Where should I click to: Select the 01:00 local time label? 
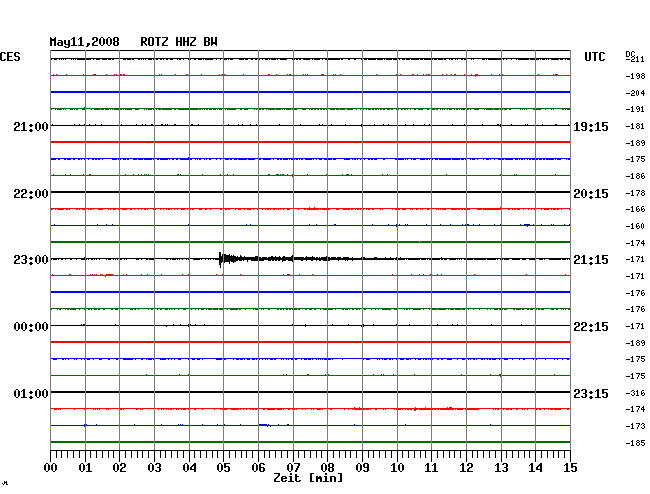click(31, 393)
